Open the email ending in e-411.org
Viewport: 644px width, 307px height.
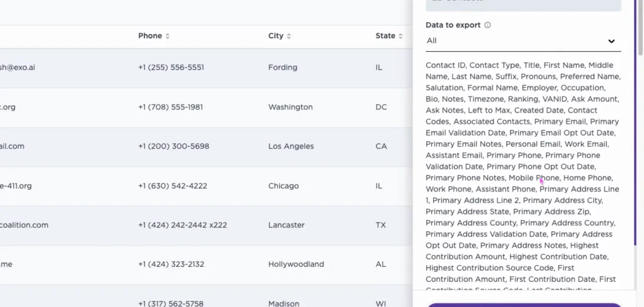16,186
